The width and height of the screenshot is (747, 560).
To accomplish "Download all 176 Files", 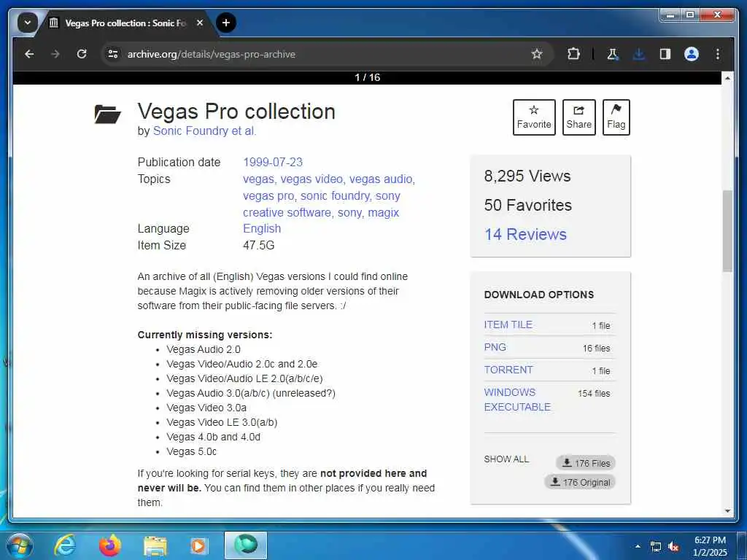I will tap(586, 463).
